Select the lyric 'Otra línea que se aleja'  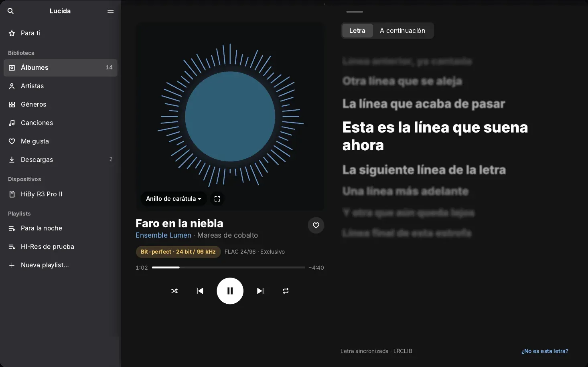402,81
